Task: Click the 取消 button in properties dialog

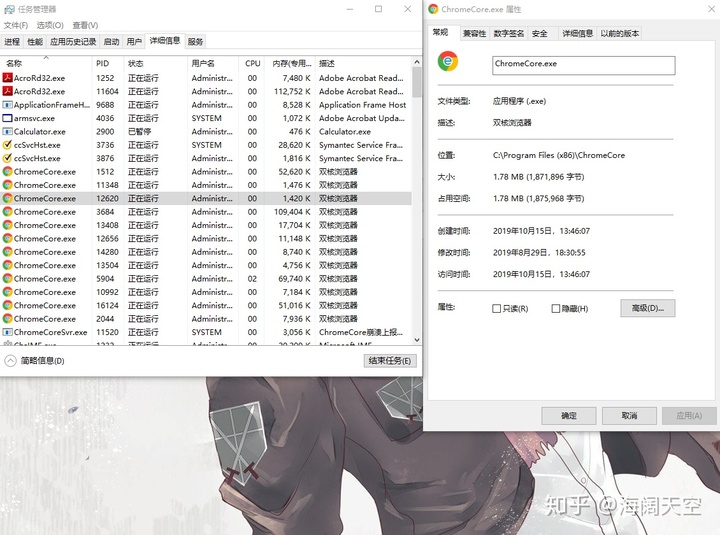Action: click(629, 416)
